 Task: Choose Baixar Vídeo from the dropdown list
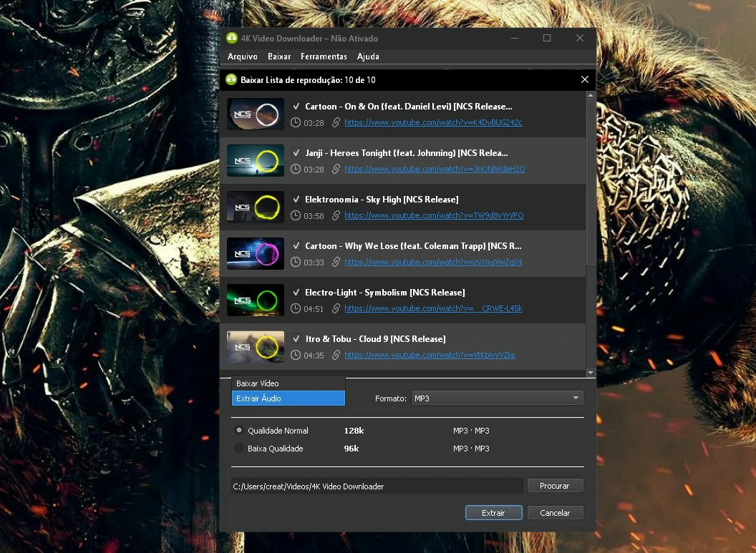coord(289,383)
